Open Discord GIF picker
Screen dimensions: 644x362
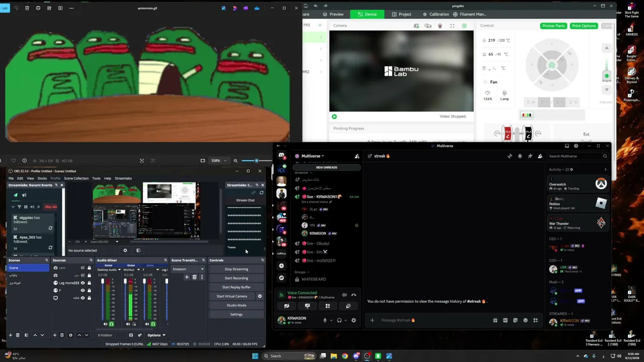(505, 320)
